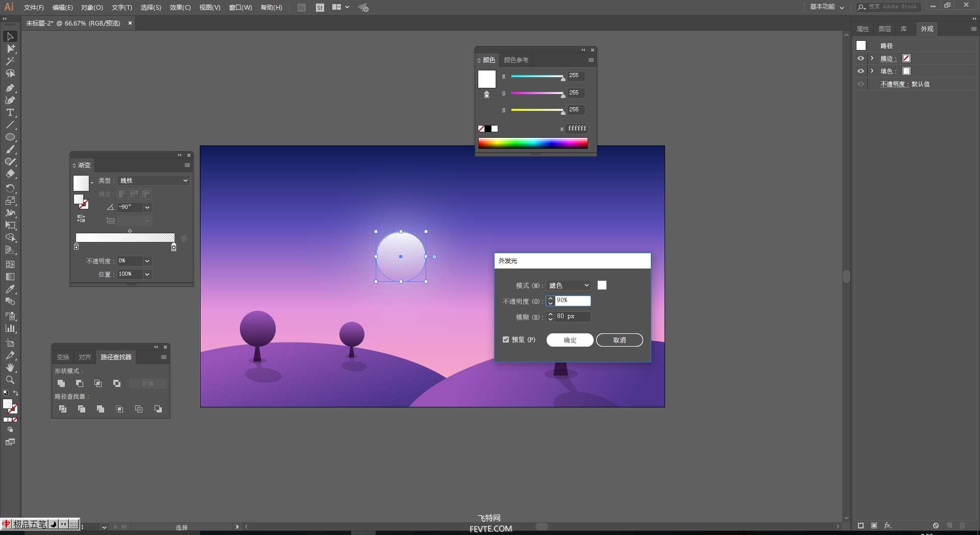This screenshot has height=535, width=980.
Task: Switch to the 颜色参考 tab
Action: tap(516, 60)
